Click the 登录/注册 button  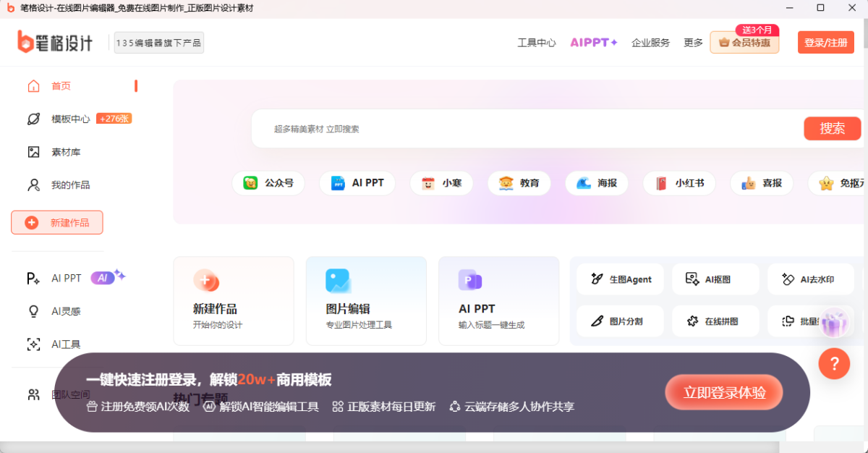coord(825,43)
